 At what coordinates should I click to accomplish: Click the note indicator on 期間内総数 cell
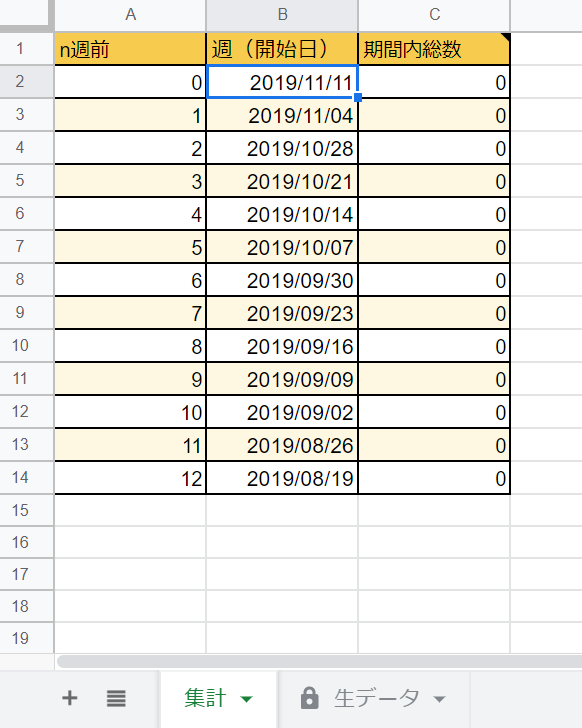[x=505, y=38]
